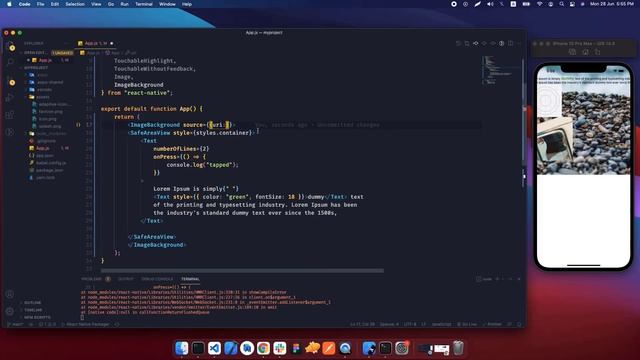Open the Apple menu
The height and width of the screenshot is (360, 640).
click(x=9, y=4)
